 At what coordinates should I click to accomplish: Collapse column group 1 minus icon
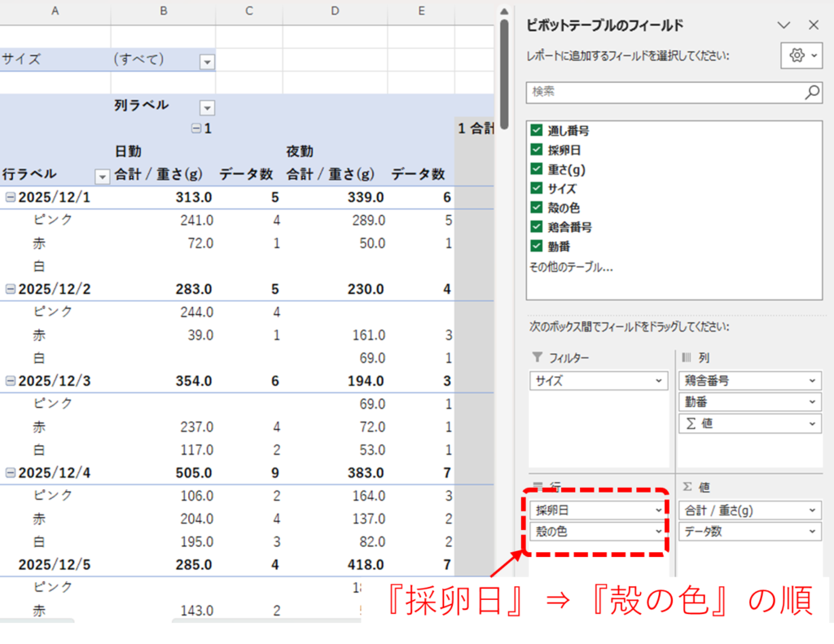(195, 129)
